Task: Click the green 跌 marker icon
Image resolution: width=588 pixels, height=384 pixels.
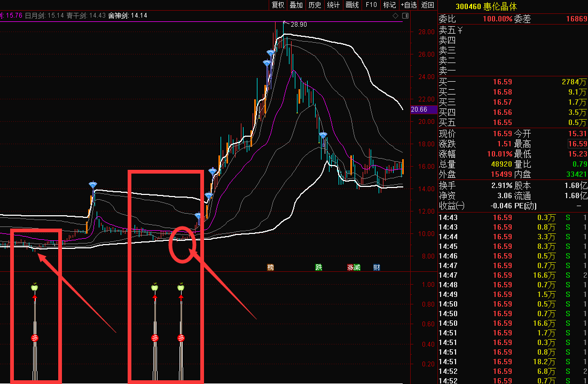Action: 319,267
